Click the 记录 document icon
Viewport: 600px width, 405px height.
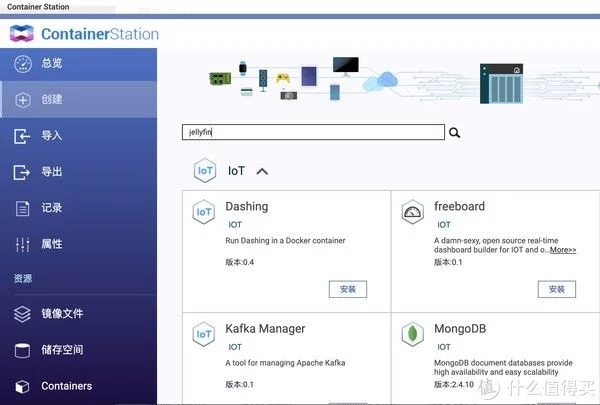tap(22, 208)
